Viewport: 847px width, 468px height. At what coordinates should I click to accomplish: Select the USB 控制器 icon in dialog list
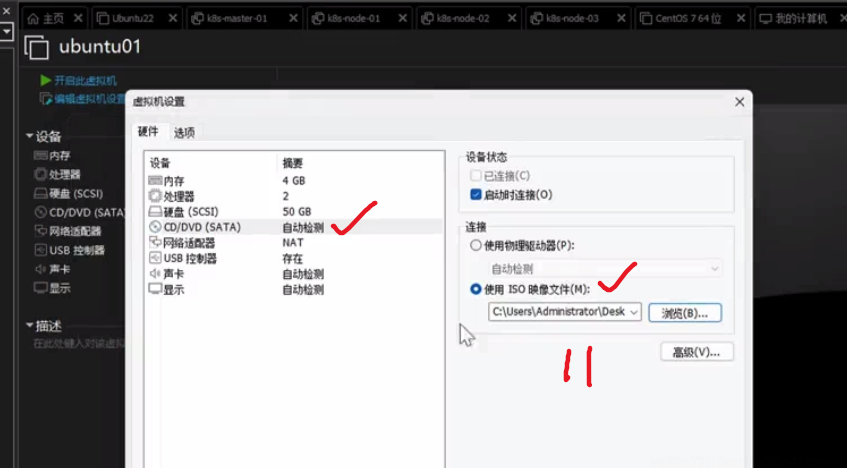(155, 258)
